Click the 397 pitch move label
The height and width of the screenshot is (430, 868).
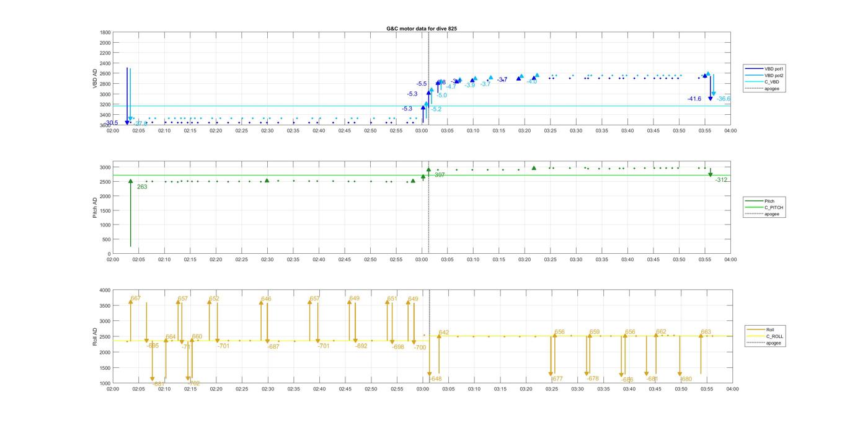click(x=440, y=176)
